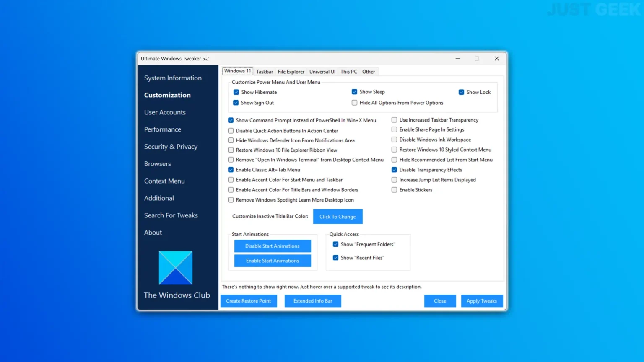Switch to the File Explorer tab
The height and width of the screenshot is (362, 644).
pos(291,72)
